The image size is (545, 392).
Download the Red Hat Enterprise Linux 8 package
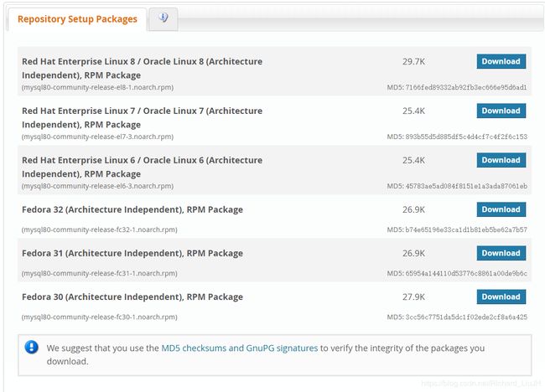coord(501,61)
